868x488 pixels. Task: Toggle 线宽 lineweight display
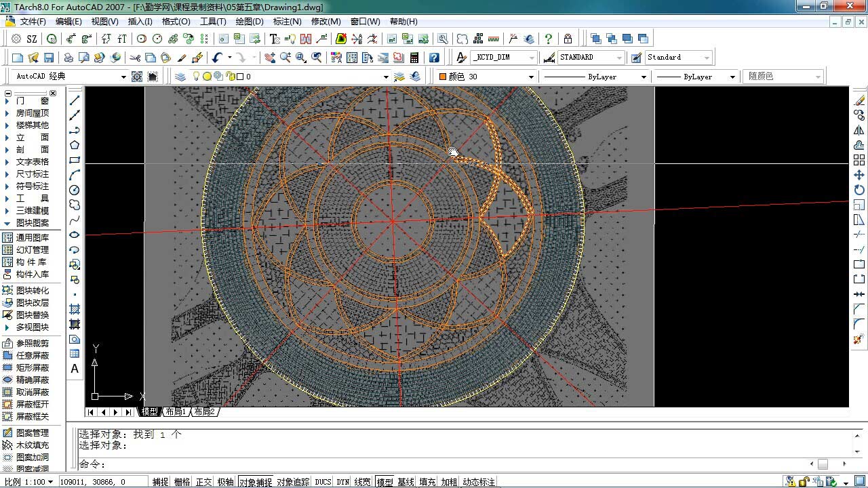pos(362,482)
